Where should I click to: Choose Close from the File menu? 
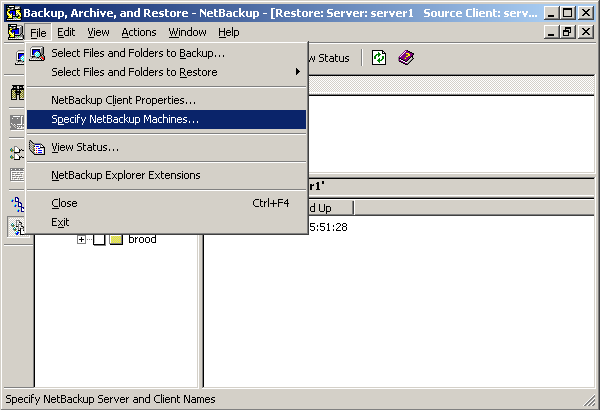coord(166,203)
